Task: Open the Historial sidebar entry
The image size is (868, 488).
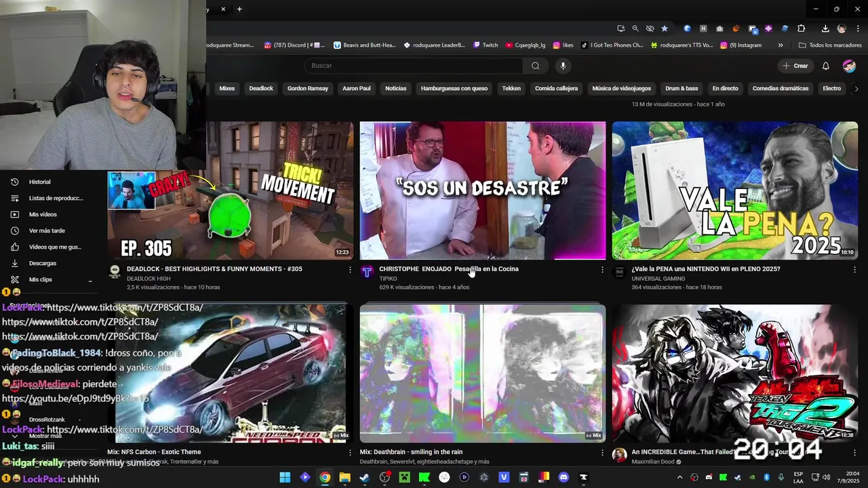Action: (x=39, y=182)
